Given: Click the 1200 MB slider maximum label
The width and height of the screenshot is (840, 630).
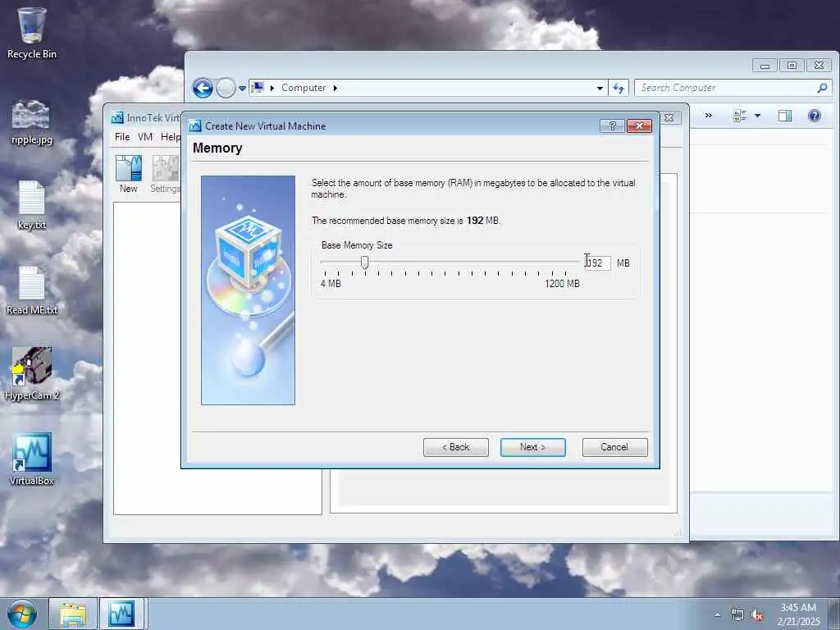Looking at the screenshot, I should (x=562, y=284).
